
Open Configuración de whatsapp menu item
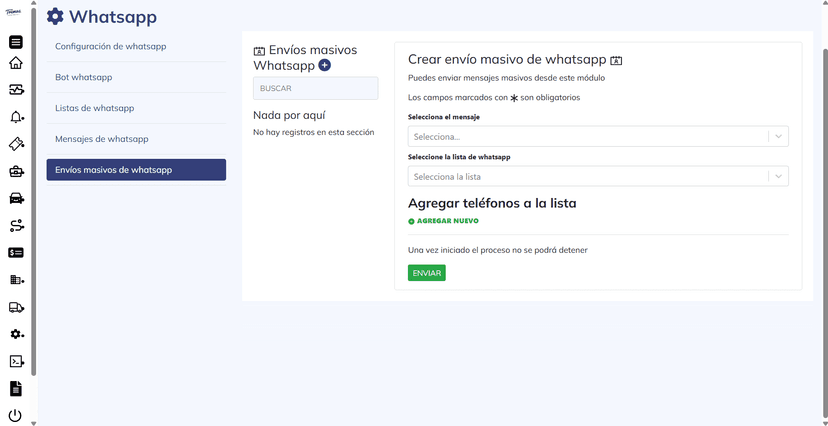click(x=136, y=46)
